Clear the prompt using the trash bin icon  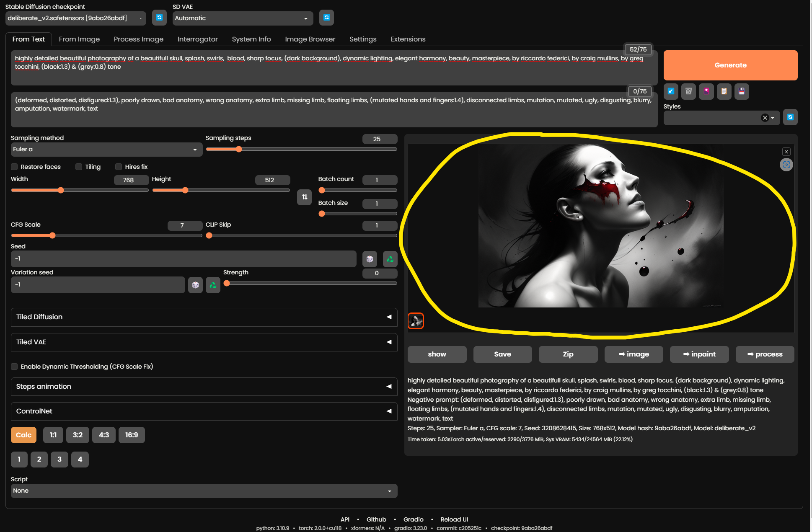[x=688, y=91]
